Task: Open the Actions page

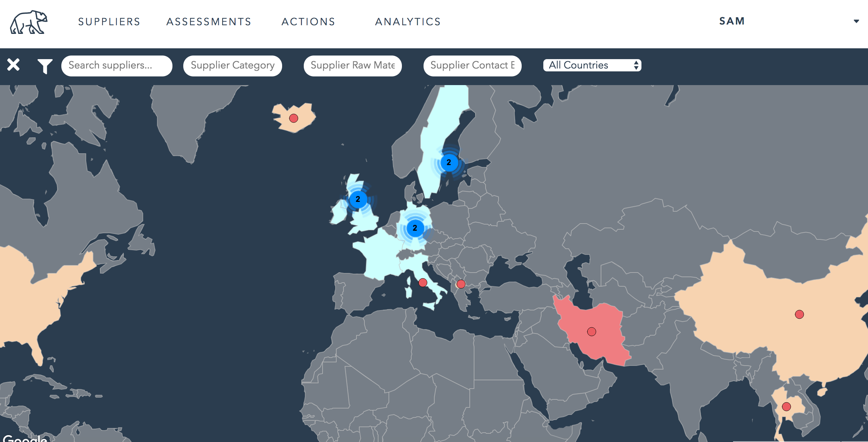Action: [308, 22]
